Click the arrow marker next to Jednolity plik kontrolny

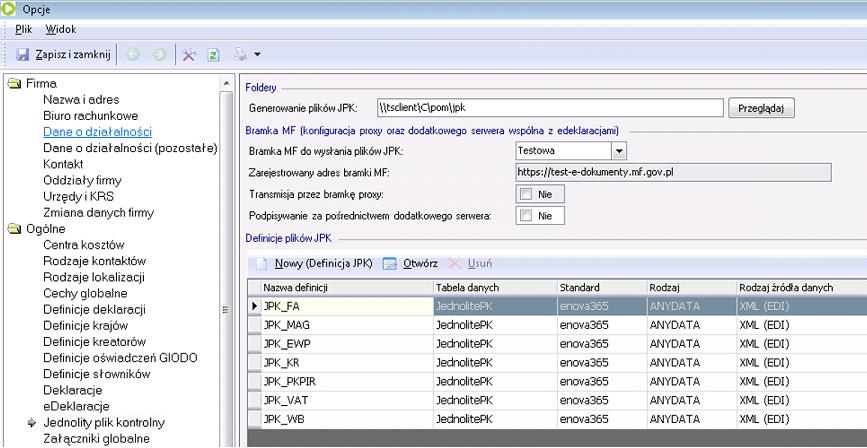pos(32,423)
